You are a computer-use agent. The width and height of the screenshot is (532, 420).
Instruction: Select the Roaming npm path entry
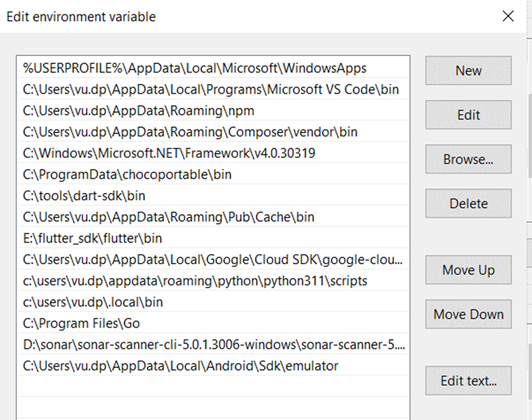point(139,111)
